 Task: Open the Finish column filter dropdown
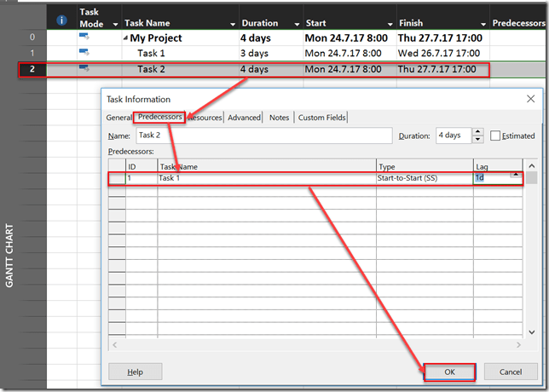point(481,24)
